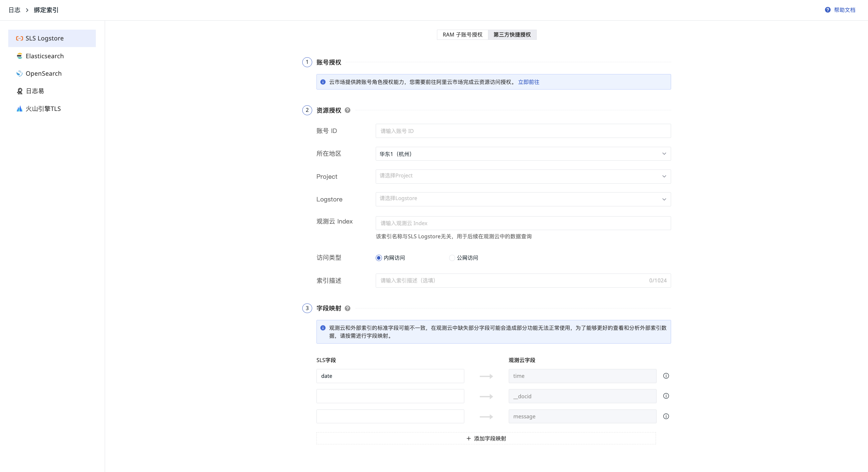Image resolution: width=868 pixels, height=472 pixels.
Task: Focus the 索引描述 input field
Action: (x=523, y=280)
